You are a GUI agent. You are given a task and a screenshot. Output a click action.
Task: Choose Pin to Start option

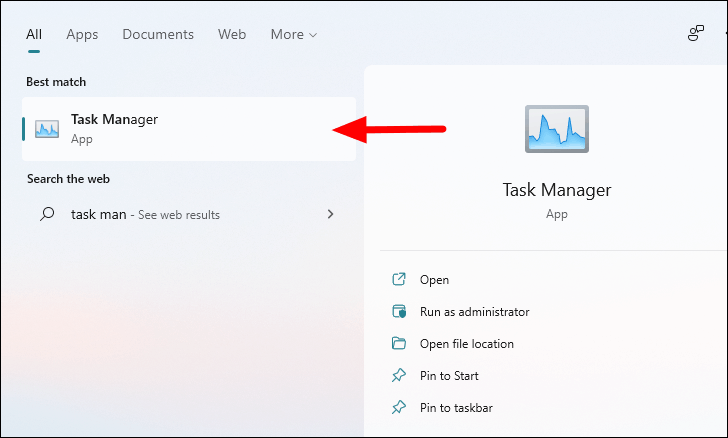click(449, 376)
